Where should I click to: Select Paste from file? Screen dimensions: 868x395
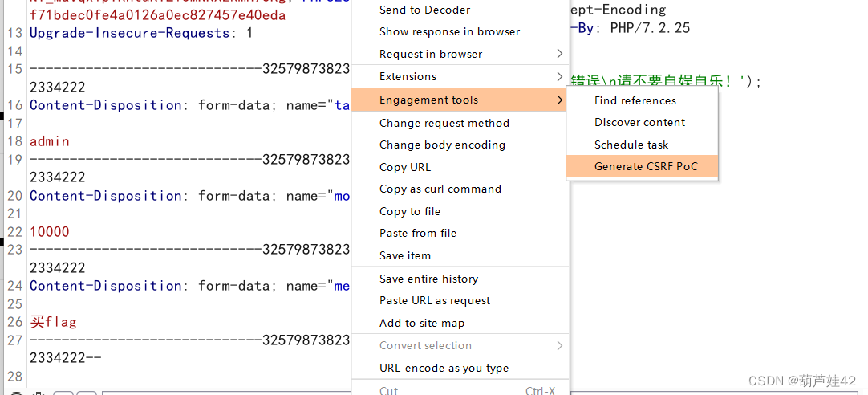click(417, 233)
